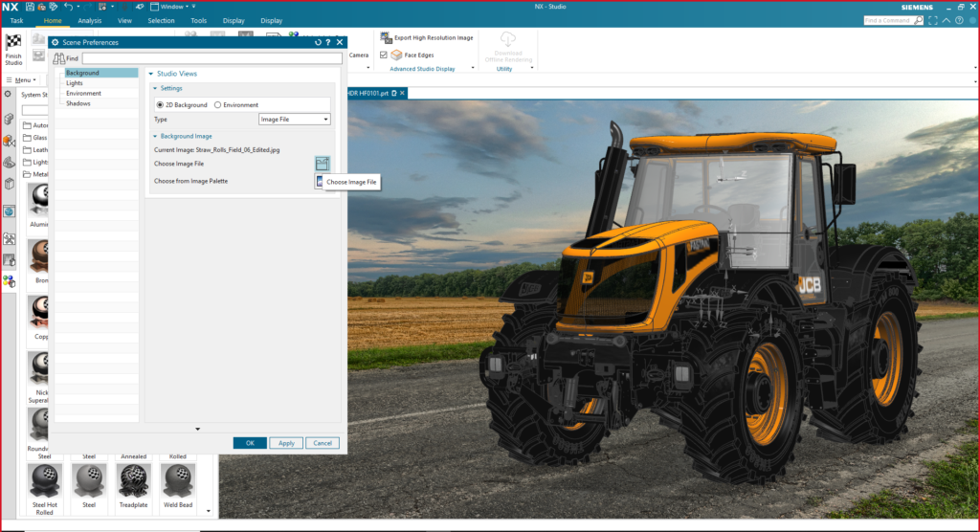Open the Constraint Navigator sidebar icon
This screenshot has width=980, height=532.
click(x=9, y=142)
